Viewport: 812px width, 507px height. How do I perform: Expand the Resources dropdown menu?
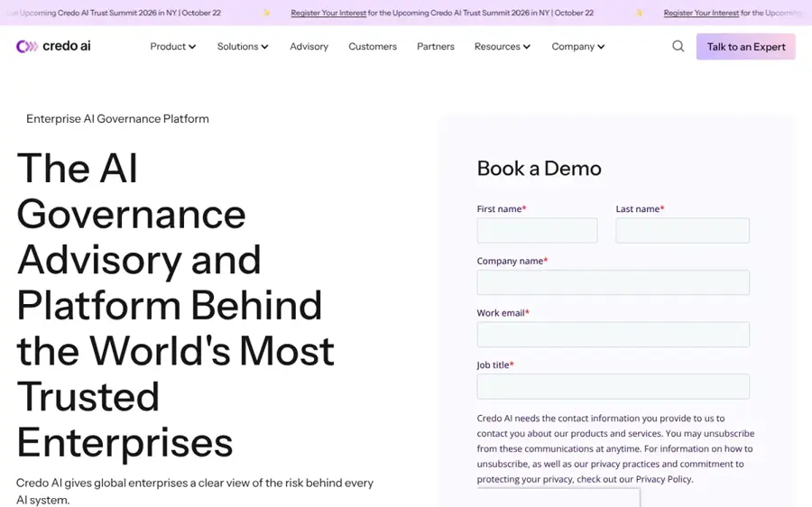pyautogui.click(x=503, y=47)
